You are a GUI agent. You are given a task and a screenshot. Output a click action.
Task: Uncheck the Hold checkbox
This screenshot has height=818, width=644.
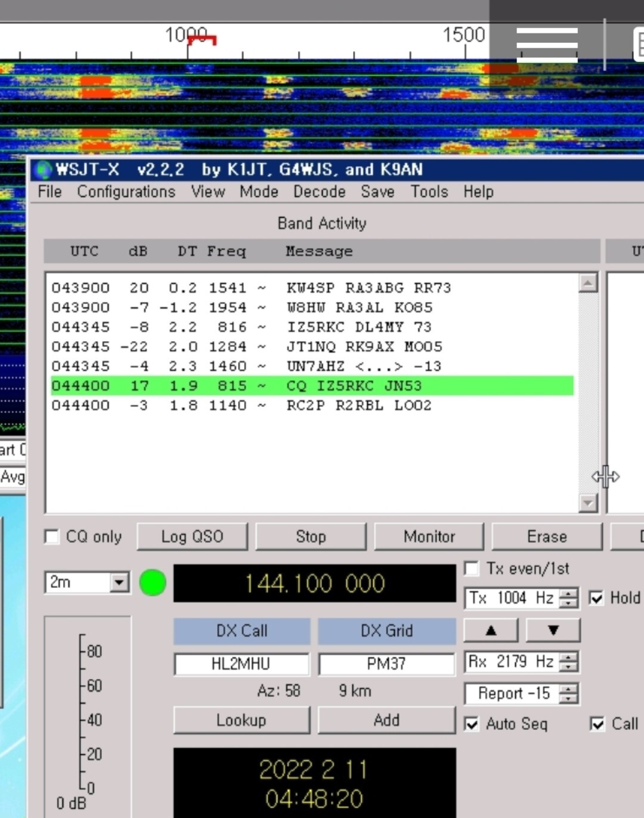tap(596, 598)
